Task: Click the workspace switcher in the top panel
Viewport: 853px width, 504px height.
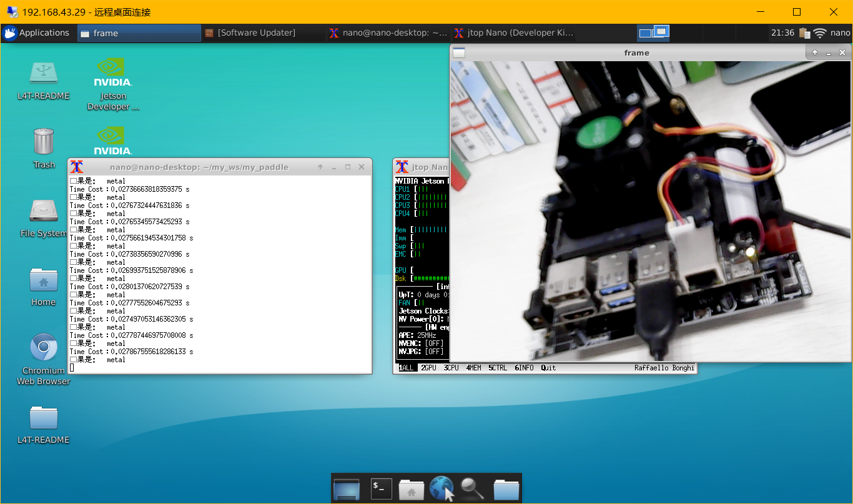Action: coord(653,32)
